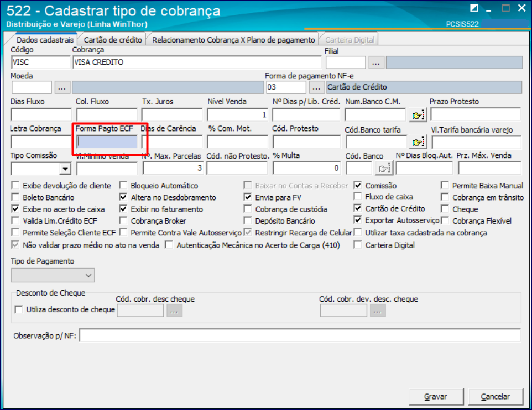Image resolution: width=532 pixels, height=410 pixels.
Task: Toggle Exibir no faturamento checkbox
Action: 123,209
